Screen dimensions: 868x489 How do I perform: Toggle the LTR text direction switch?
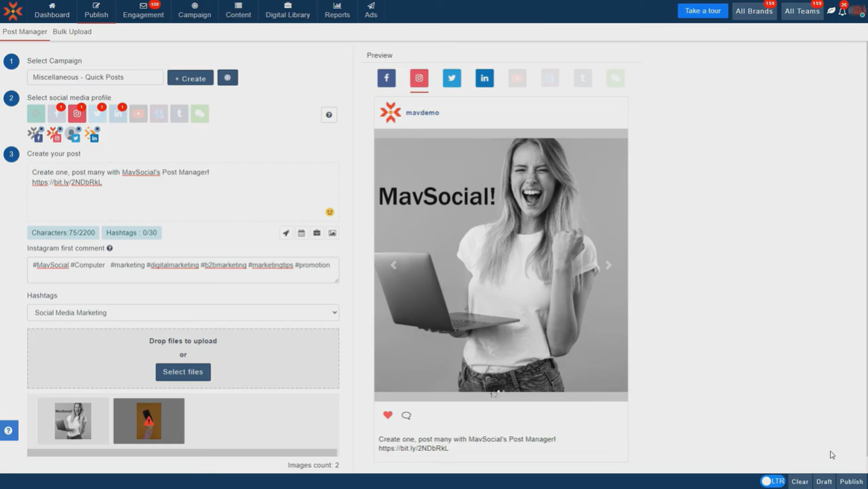[x=772, y=482]
